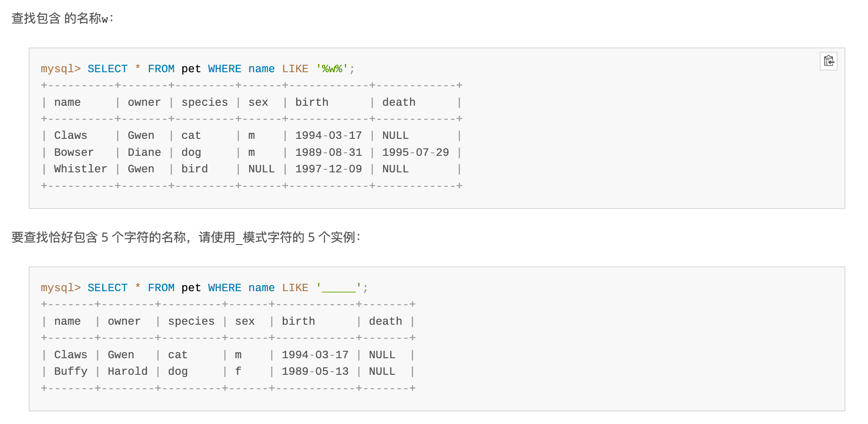The height and width of the screenshot is (424, 868).
Task: Click the 'bird' species cell
Action: tap(194, 169)
